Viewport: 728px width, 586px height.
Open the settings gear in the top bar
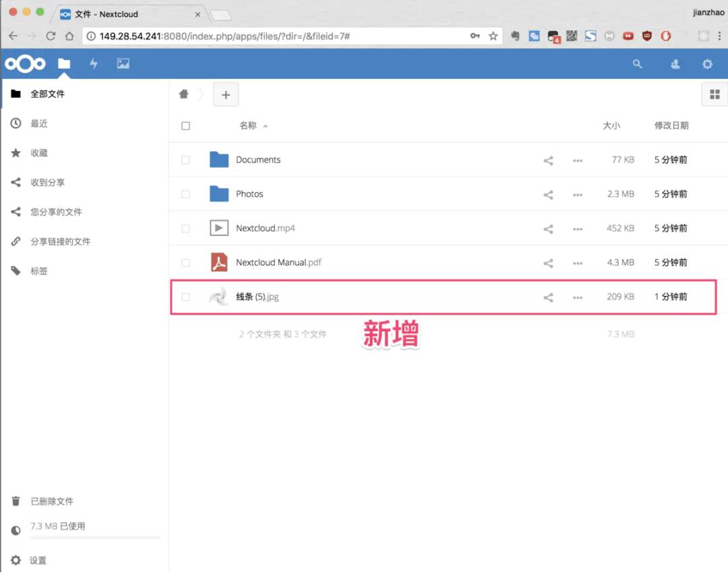coord(706,63)
